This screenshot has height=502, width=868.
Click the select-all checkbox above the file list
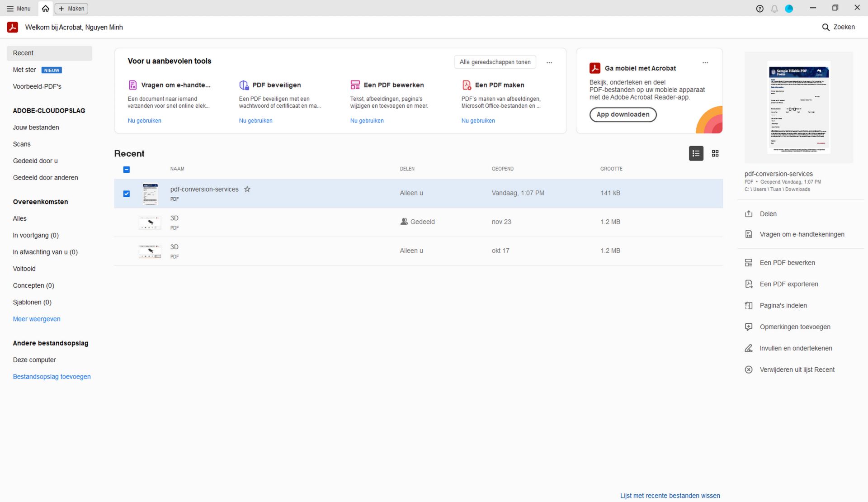[x=127, y=170]
